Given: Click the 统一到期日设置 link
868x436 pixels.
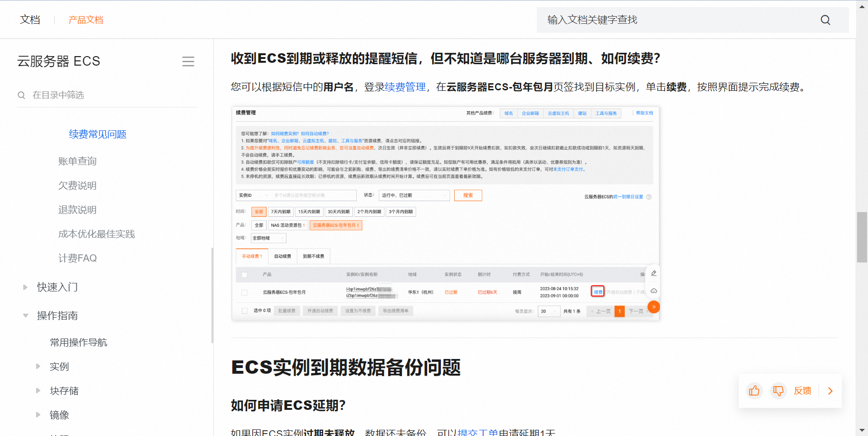Looking at the screenshot, I should (x=628, y=197).
